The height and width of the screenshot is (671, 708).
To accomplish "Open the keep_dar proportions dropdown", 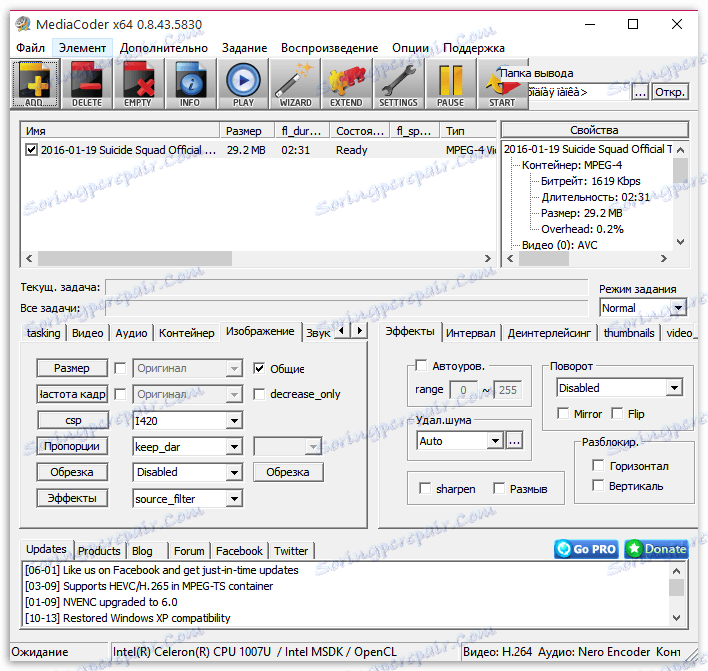I will [x=187, y=447].
